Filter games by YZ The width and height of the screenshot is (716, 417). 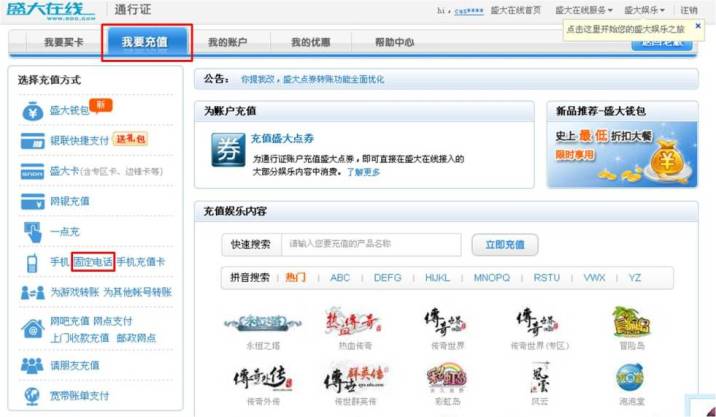click(634, 278)
